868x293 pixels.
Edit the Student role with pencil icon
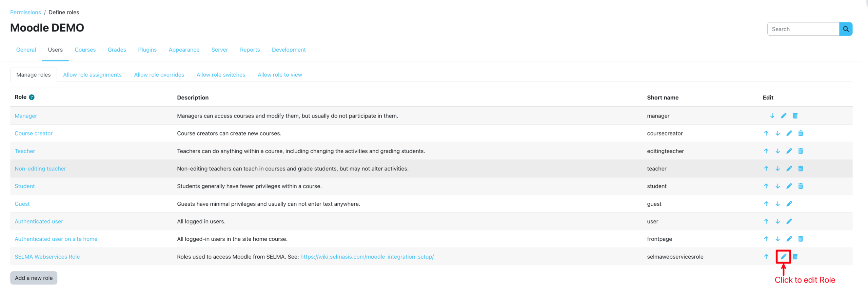tap(789, 186)
